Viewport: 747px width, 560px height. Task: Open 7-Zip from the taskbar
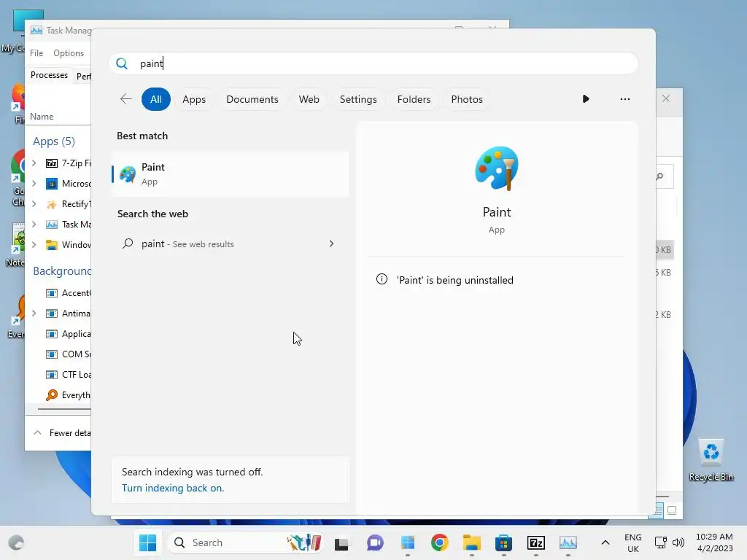(536, 542)
